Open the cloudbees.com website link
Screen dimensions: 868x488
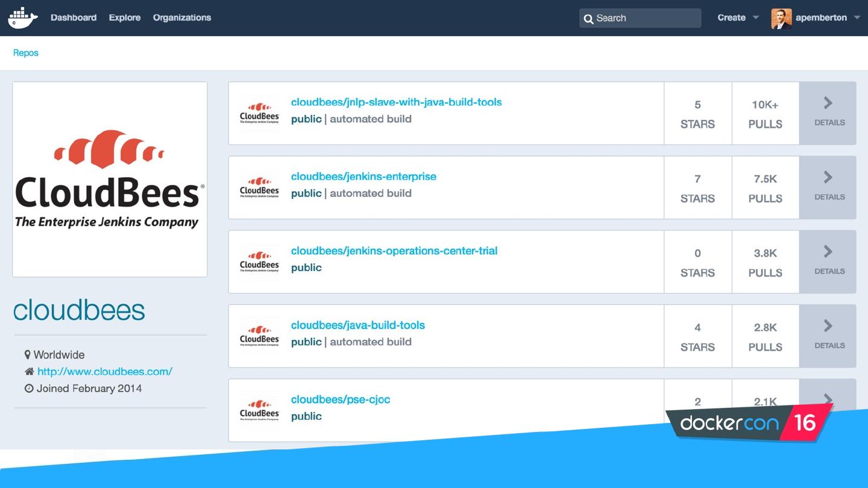[x=105, y=372]
